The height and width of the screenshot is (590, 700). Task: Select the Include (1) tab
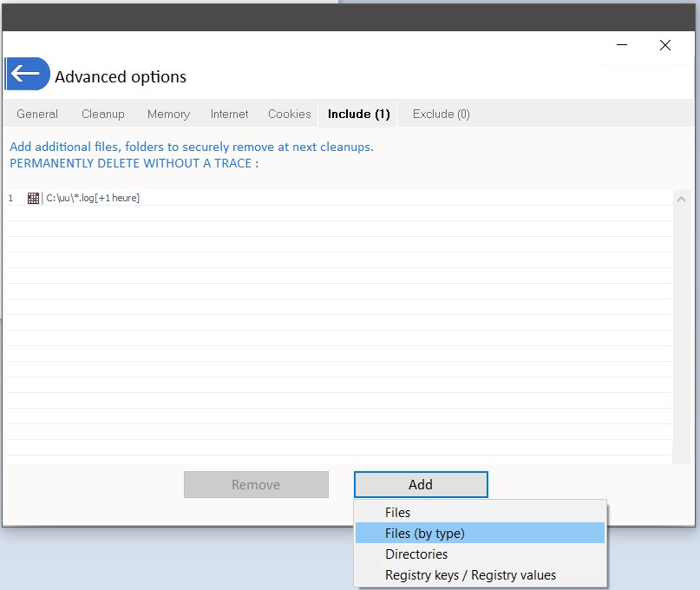358,114
